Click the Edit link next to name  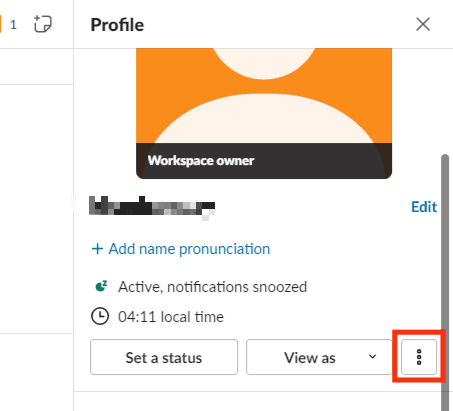click(x=424, y=207)
